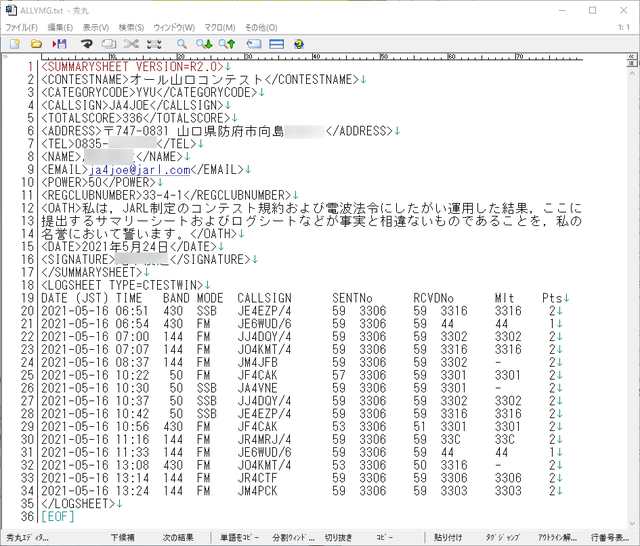Click callsign JR4MRJ/4 in the 11:16 row

[x=264, y=439]
